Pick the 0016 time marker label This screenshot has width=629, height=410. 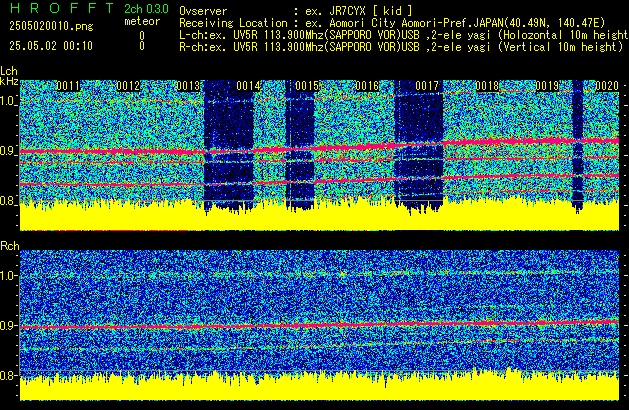pyautogui.click(x=367, y=86)
